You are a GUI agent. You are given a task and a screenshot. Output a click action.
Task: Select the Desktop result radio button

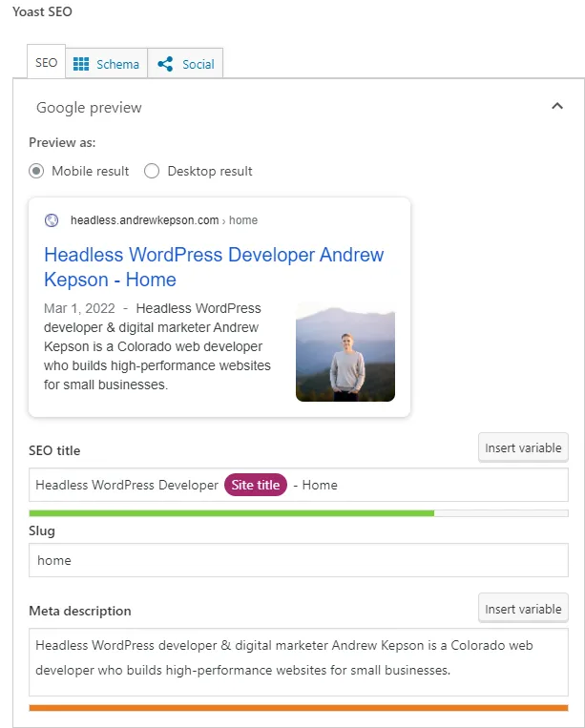[x=152, y=171]
